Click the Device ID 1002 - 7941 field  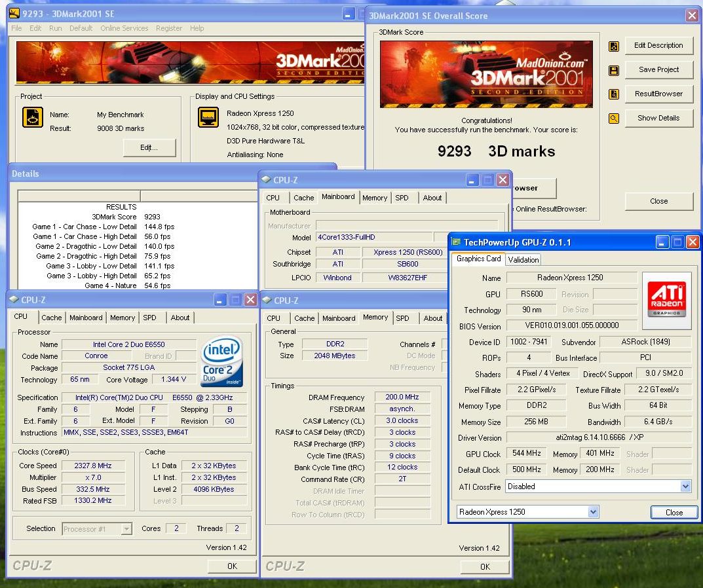point(529,342)
